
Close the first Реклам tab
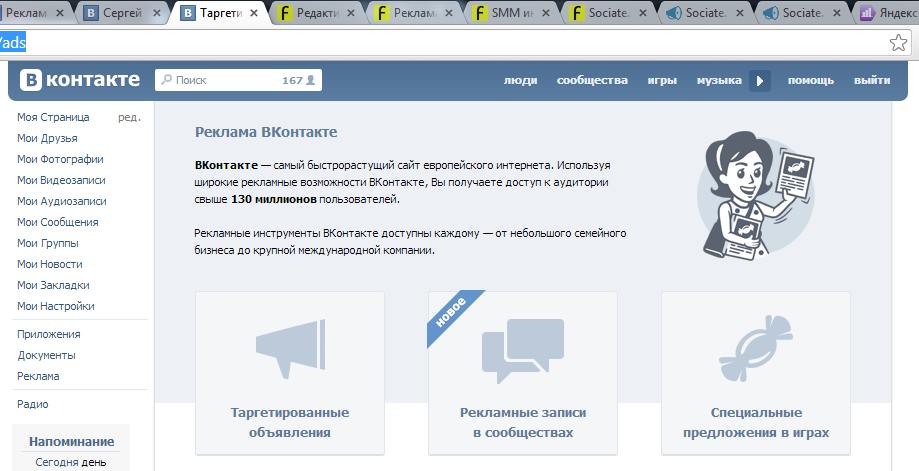pyautogui.click(x=59, y=13)
